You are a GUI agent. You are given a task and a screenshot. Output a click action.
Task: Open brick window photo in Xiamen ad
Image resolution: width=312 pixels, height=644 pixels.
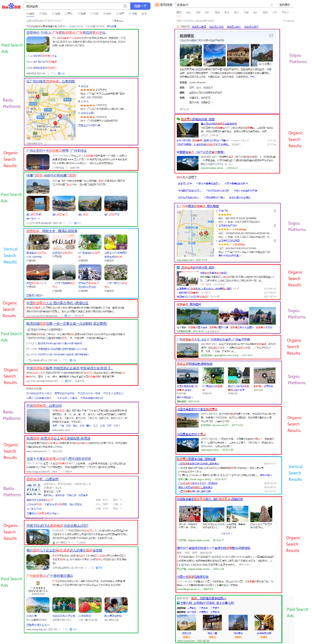coord(38,204)
